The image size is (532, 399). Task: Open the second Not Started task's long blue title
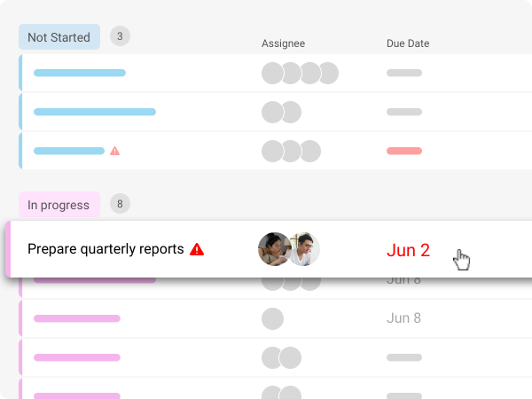tap(95, 112)
